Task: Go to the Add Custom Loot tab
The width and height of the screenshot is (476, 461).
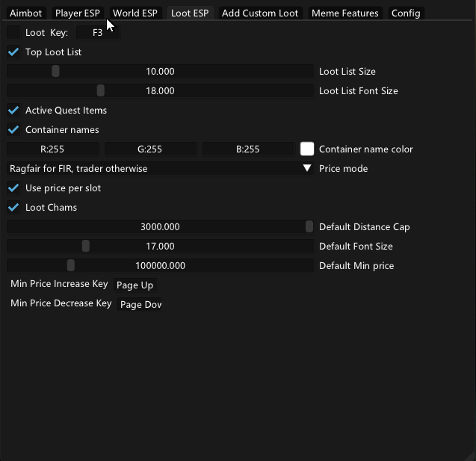Action: click(260, 13)
